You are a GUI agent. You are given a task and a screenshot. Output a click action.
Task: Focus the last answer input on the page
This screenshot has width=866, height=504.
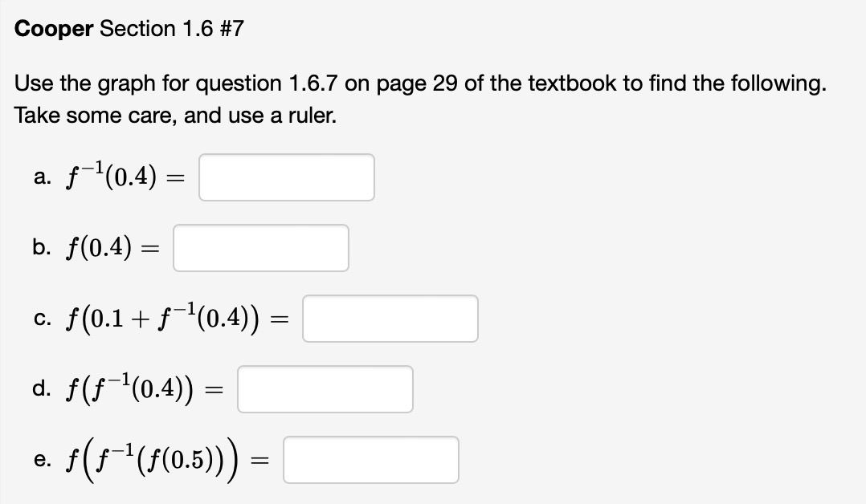click(370, 459)
